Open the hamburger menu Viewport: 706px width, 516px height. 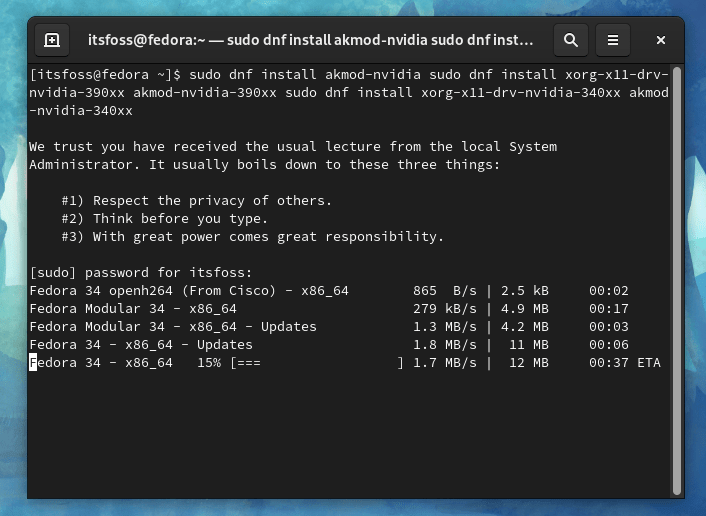coord(613,41)
